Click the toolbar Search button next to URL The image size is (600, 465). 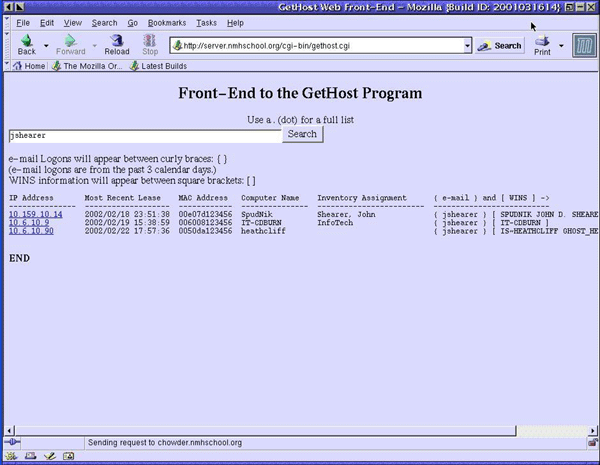point(500,46)
